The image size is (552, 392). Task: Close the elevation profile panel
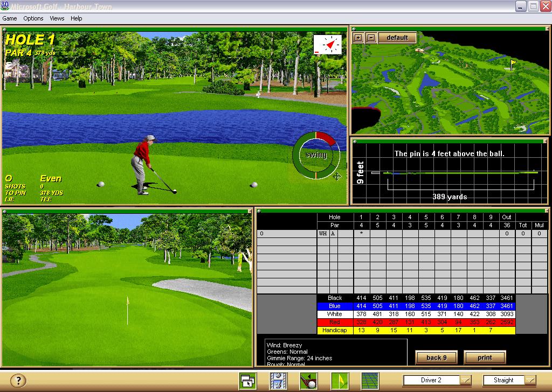pyautogui.click(x=546, y=141)
